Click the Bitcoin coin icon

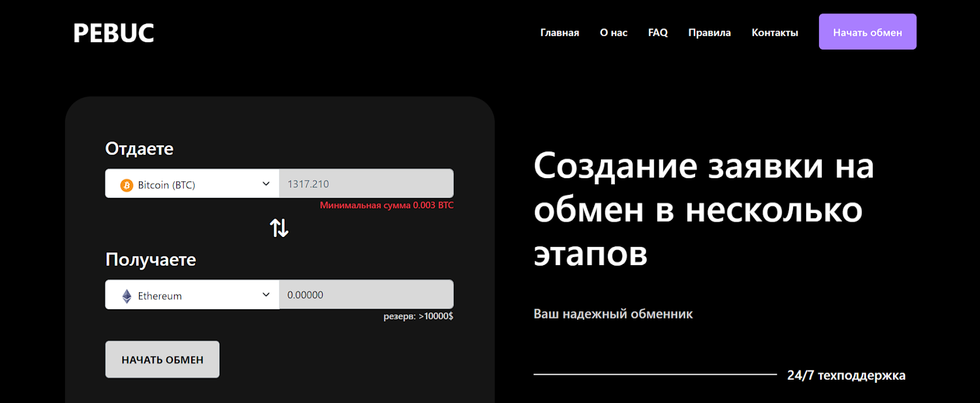pyautogui.click(x=127, y=185)
